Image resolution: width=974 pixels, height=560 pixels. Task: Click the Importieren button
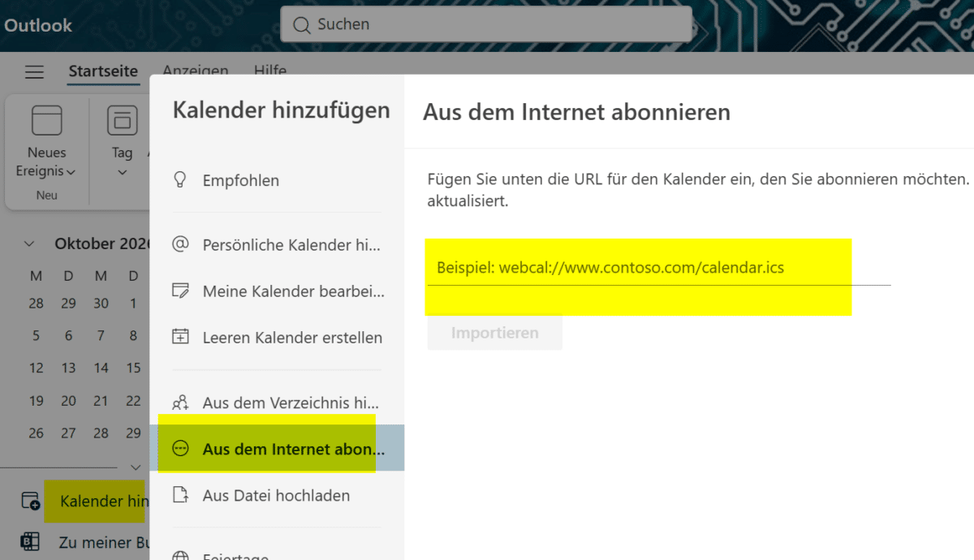494,333
